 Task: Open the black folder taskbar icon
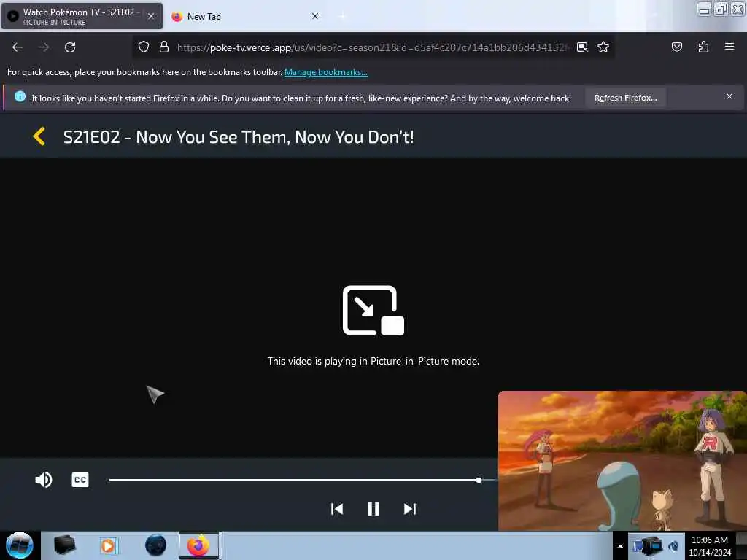coord(65,545)
